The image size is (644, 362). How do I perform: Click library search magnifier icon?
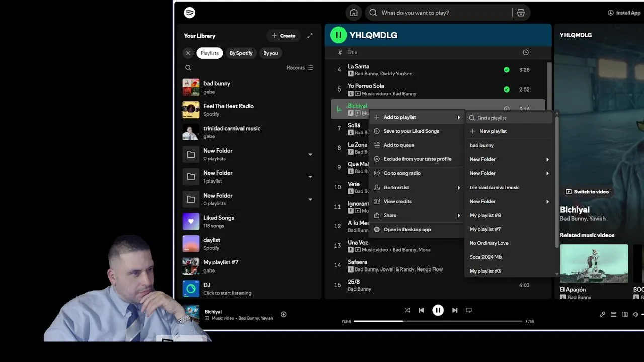pyautogui.click(x=188, y=68)
